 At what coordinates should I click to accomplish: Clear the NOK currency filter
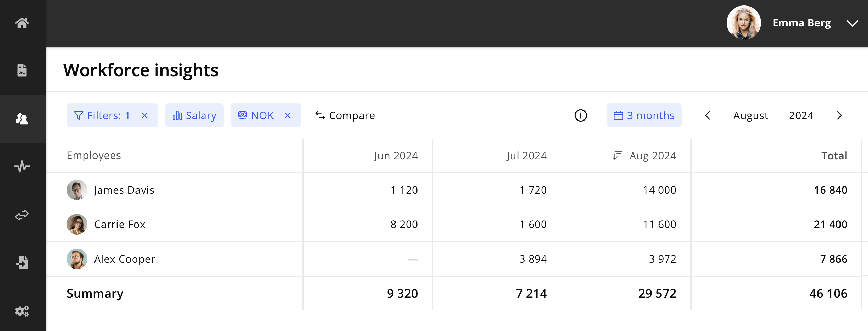[x=288, y=116]
